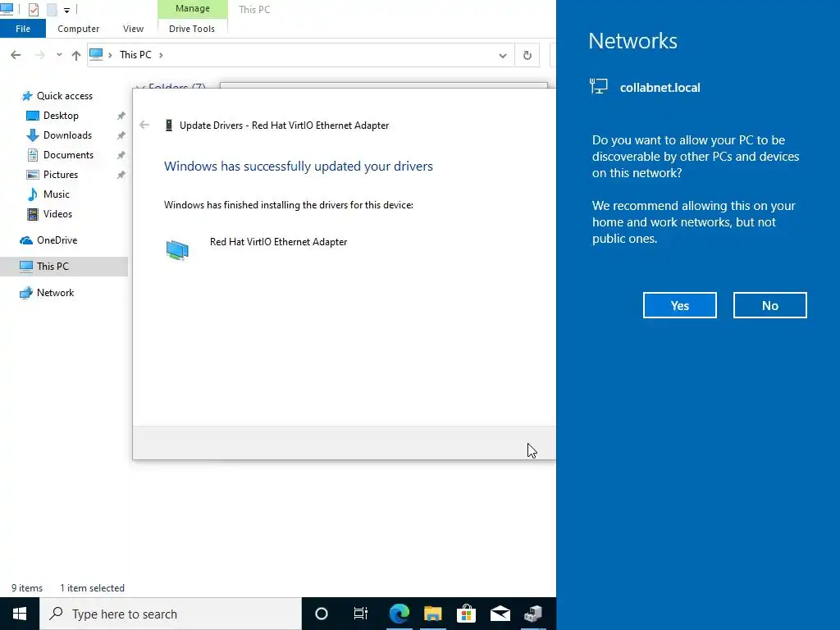Open Videos folder in sidebar
840x630 pixels.
point(57,214)
